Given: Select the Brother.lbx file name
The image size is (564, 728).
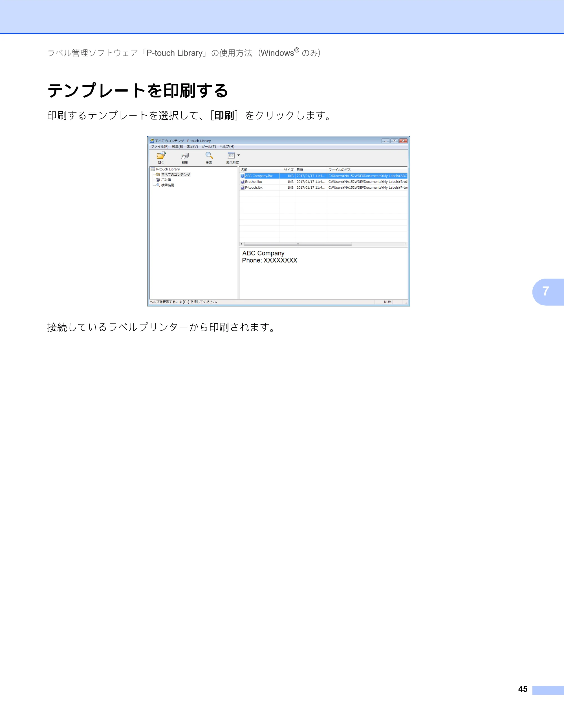Looking at the screenshot, I should pos(254,182).
